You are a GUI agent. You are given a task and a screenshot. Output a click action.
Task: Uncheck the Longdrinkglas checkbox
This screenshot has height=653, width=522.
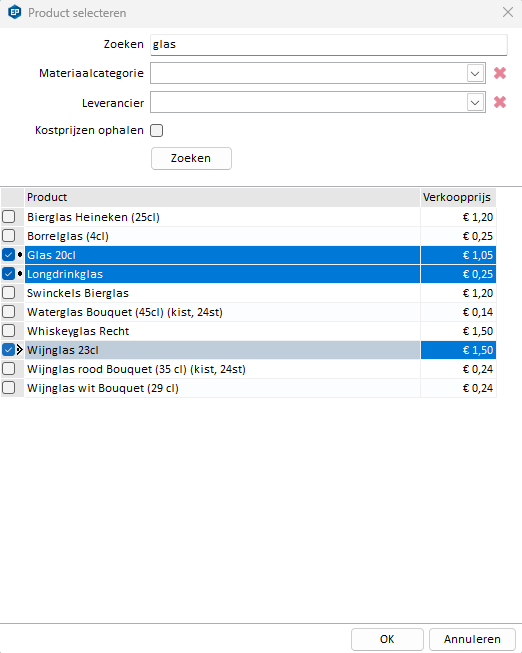[8, 274]
